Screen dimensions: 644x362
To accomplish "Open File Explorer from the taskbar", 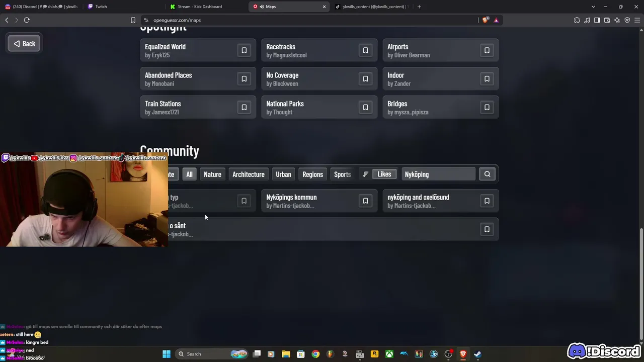I will [286, 354].
